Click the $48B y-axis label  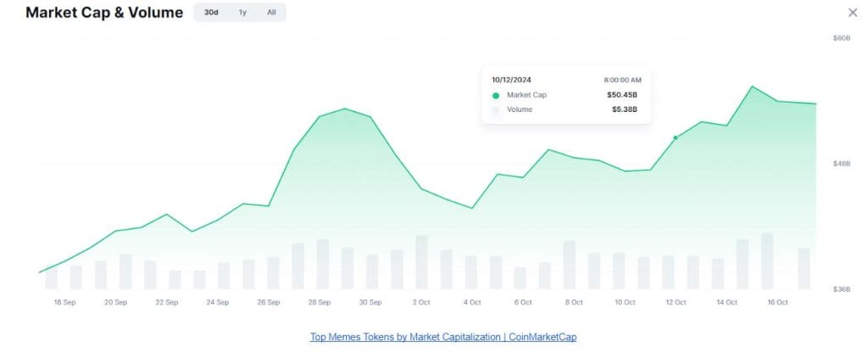842,164
